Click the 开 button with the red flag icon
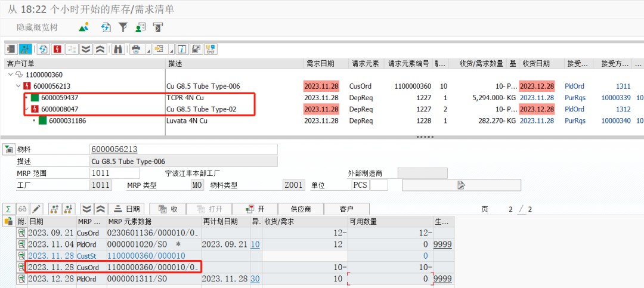The width and height of the screenshot is (644, 288). coord(255,209)
